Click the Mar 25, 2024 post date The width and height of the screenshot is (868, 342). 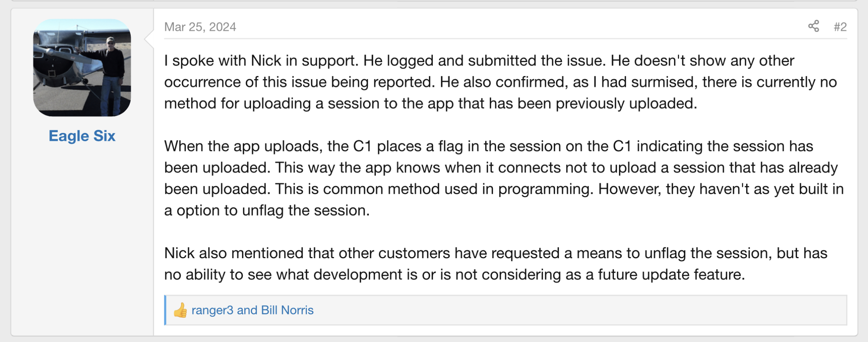(x=200, y=27)
